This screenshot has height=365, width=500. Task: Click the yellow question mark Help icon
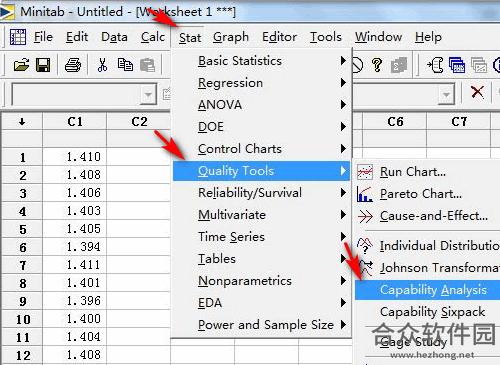click(377, 65)
